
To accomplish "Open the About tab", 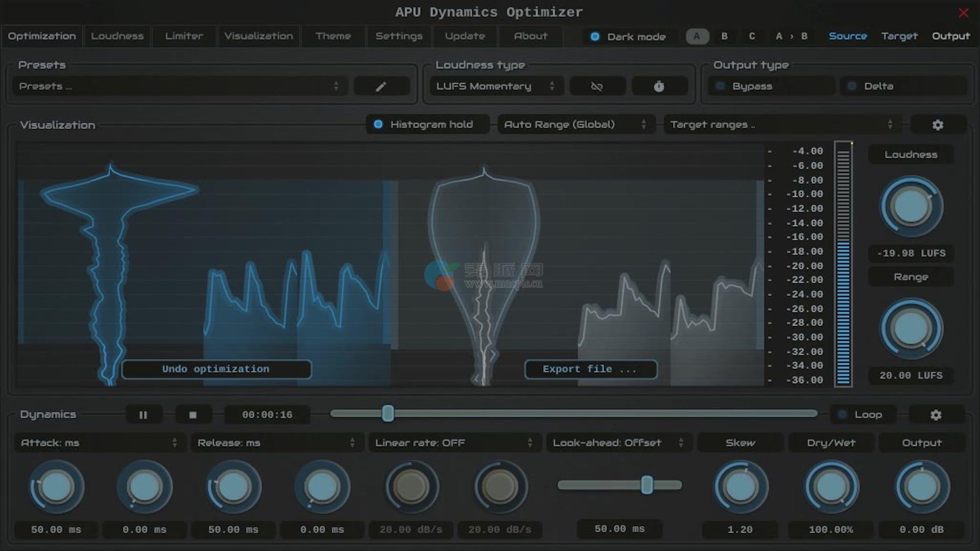I will [x=531, y=36].
